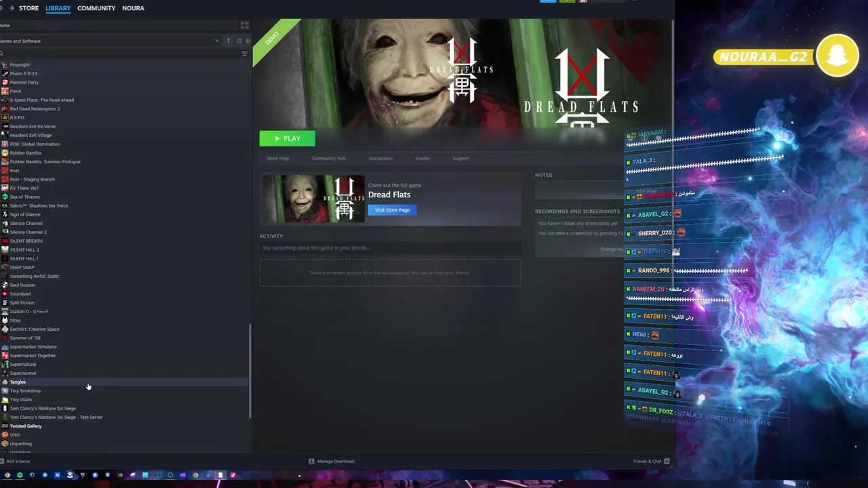This screenshot has height=488, width=868.
Task: Expand the Games and Software dropdown
Action: point(217,41)
